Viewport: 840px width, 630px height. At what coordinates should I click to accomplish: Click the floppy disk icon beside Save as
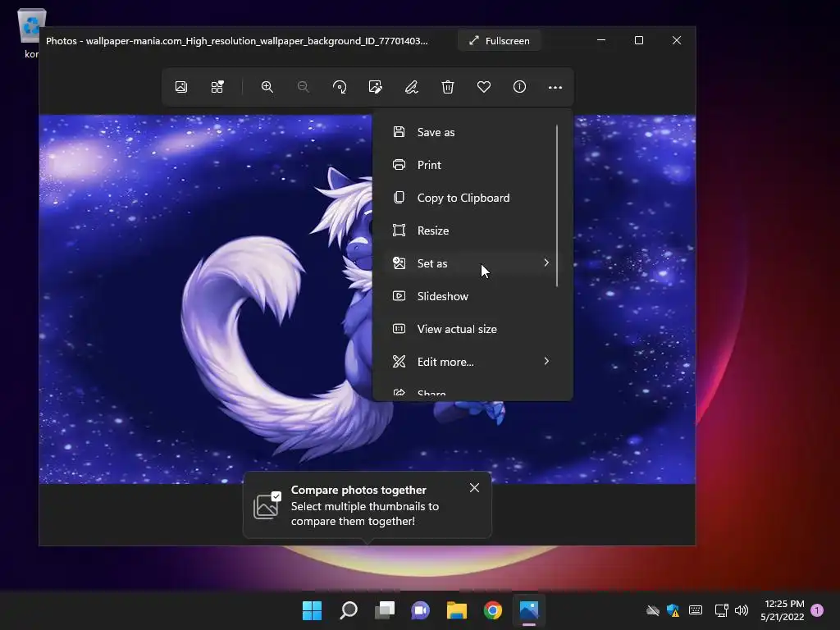pos(399,132)
